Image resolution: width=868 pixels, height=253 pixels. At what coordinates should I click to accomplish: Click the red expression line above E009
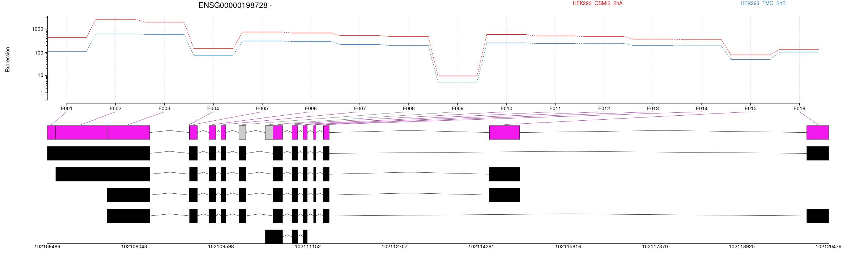458,76
